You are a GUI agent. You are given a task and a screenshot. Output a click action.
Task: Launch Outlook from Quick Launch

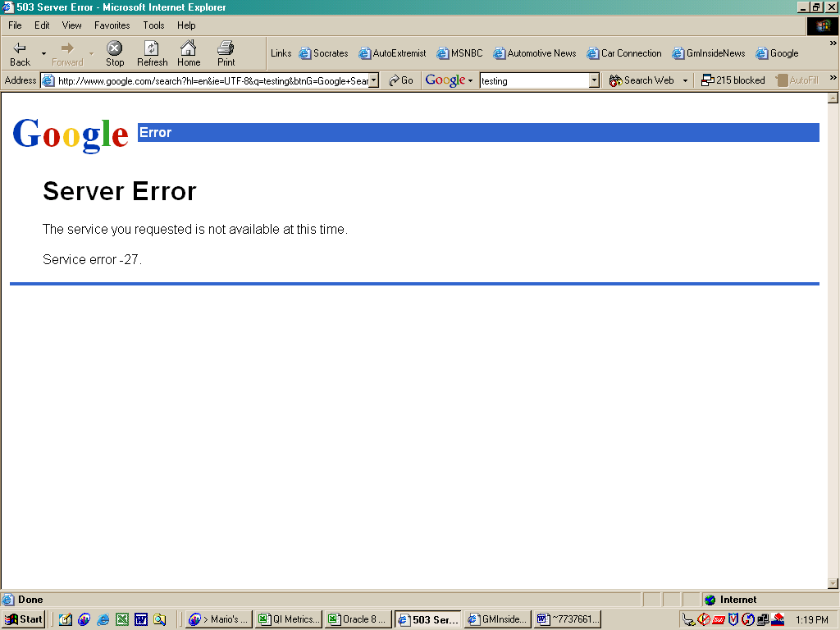click(x=66, y=620)
